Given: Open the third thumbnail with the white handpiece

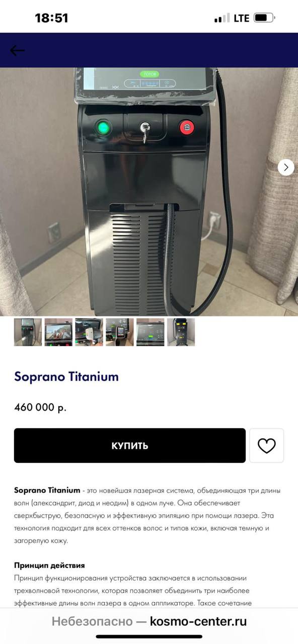Looking at the screenshot, I should (x=89, y=332).
